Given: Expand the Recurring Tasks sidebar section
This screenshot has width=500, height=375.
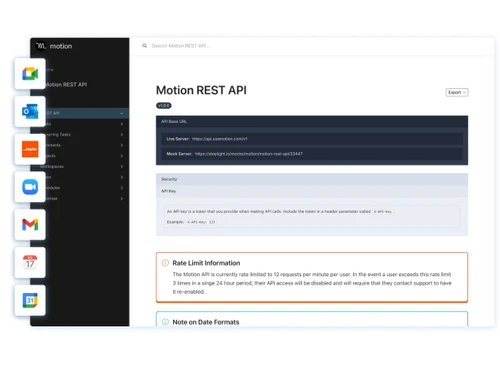Looking at the screenshot, I should point(122,135).
